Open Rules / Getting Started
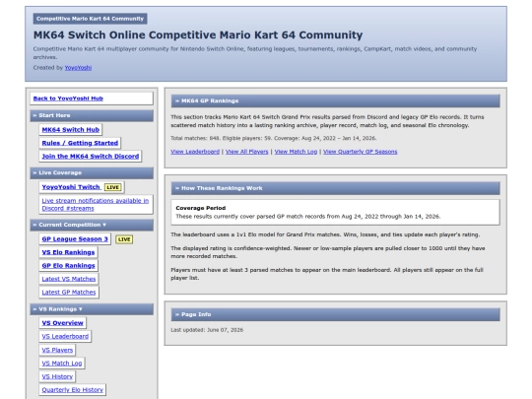Image resolution: width=532 pixels, height=399 pixels. tap(80, 143)
